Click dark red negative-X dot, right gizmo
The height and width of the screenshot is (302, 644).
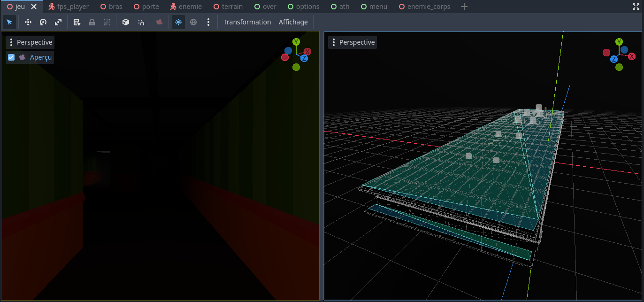(x=606, y=53)
